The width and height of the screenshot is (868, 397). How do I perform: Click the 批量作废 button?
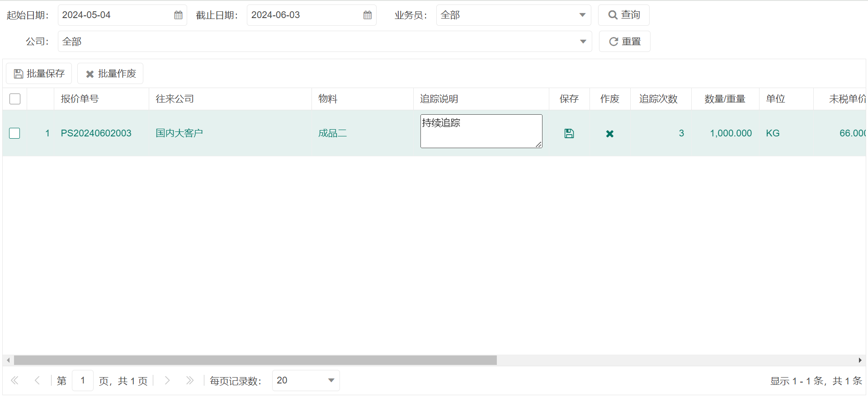tap(110, 74)
